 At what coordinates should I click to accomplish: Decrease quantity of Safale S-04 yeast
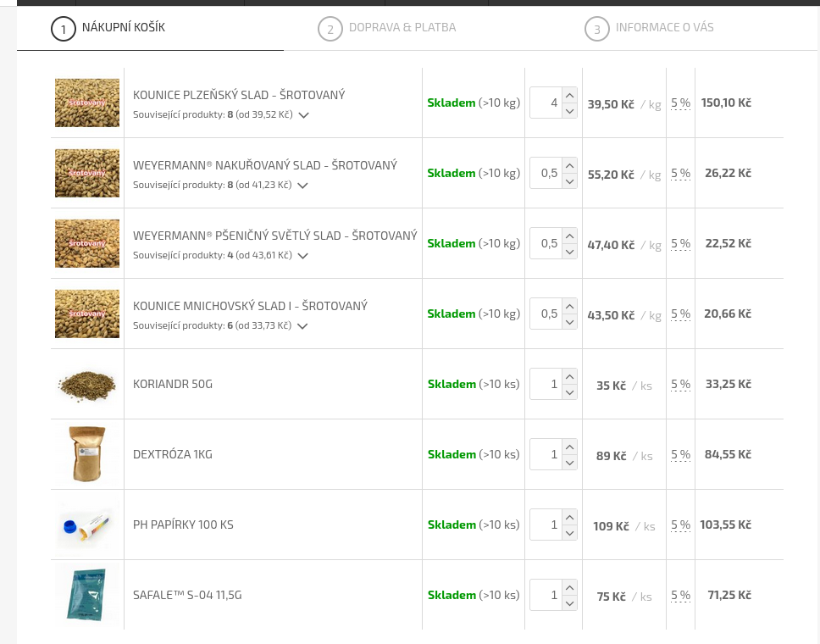[569, 603]
